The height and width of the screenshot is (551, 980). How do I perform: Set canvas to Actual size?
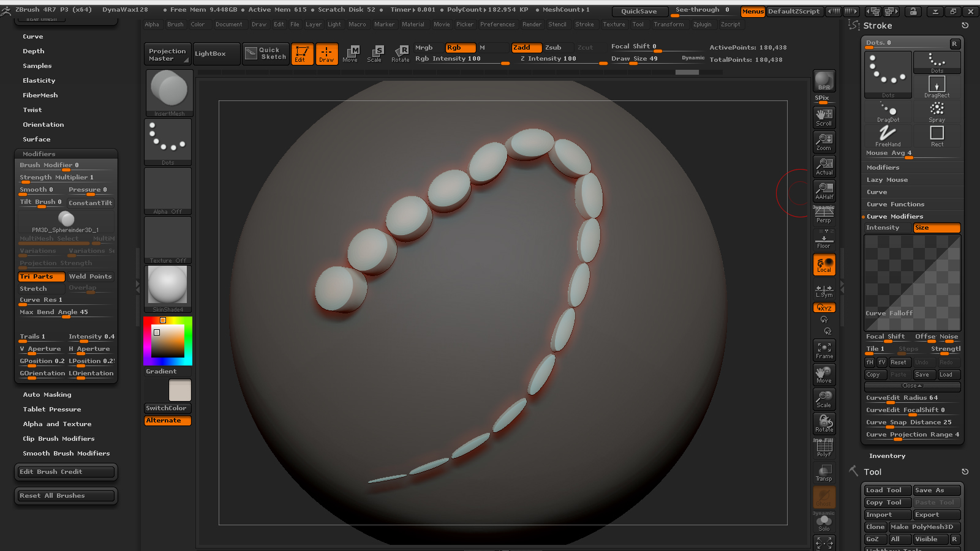(x=824, y=167)
